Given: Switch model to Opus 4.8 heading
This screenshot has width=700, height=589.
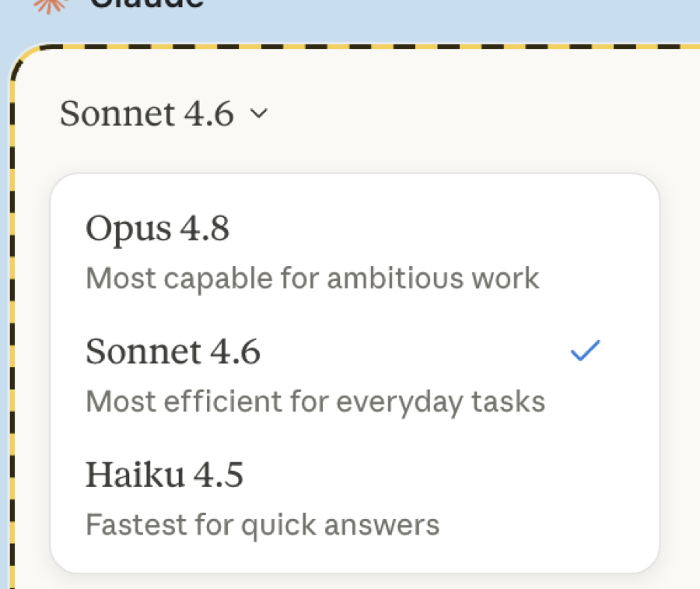Looking at the screenshot, I should (157, 229).
